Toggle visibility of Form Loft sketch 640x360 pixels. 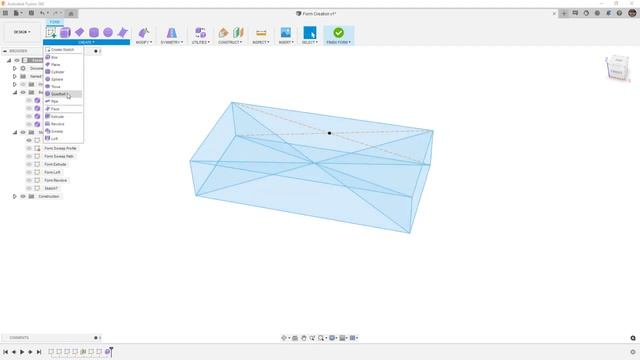[29, 172]
